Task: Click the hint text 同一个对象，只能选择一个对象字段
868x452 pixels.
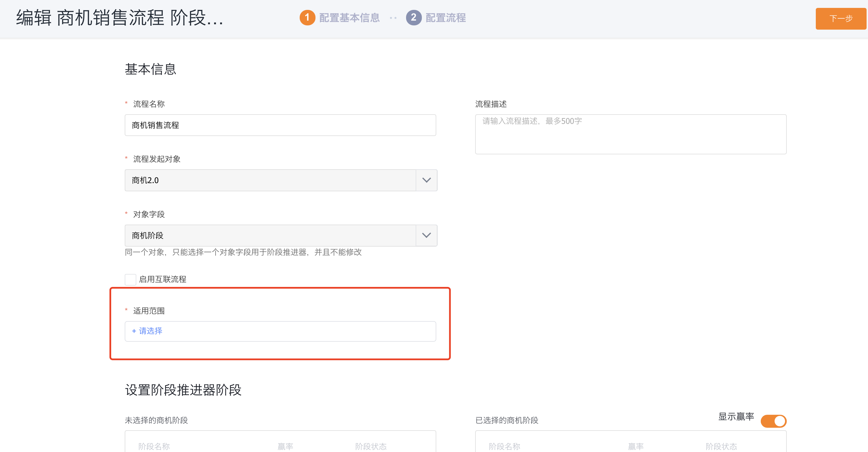Action: pos(243,252)
